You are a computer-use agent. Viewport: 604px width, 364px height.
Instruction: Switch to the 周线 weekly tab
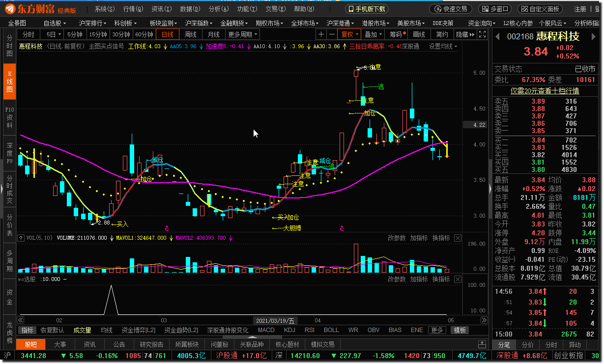190,34
